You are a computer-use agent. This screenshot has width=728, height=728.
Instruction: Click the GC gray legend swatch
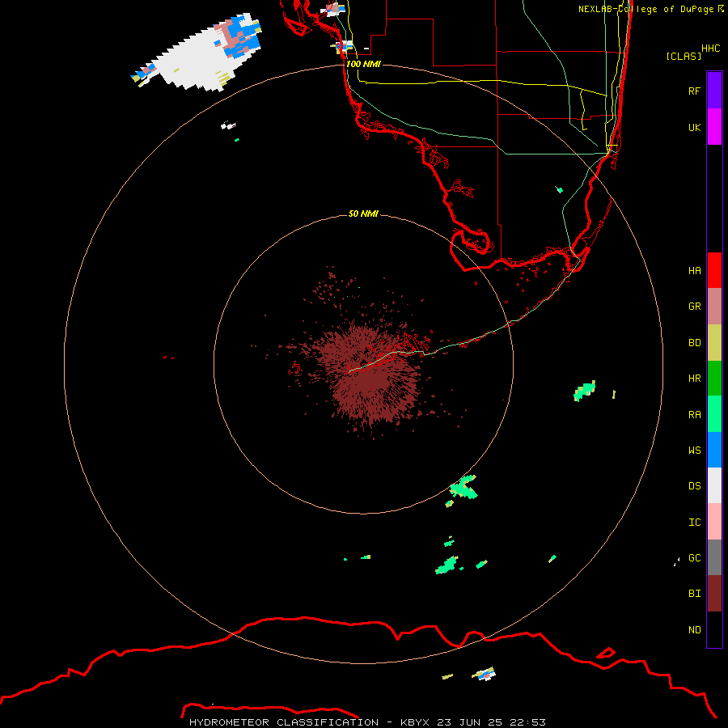[714, 557]
